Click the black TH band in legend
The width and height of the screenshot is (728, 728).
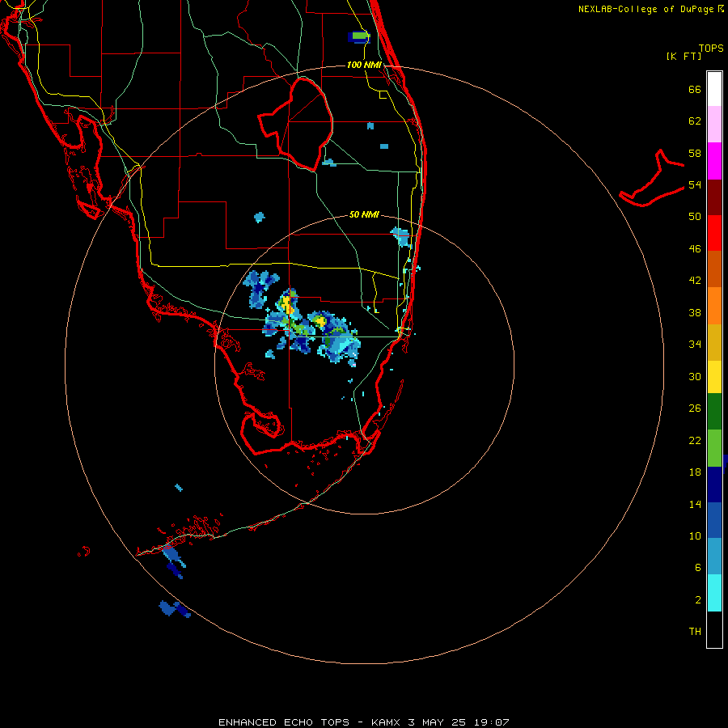pyautogui.click(x=714, y=629)
